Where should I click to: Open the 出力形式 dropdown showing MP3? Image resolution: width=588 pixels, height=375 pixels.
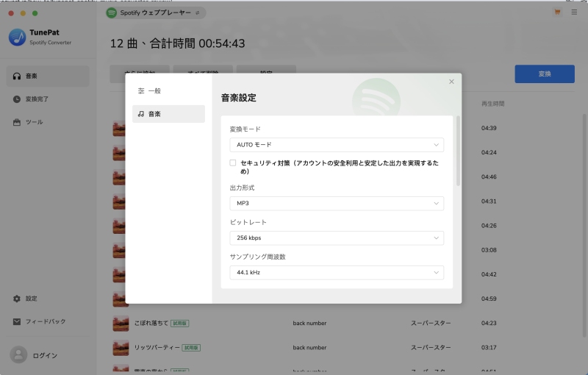(x=337, y=203)
